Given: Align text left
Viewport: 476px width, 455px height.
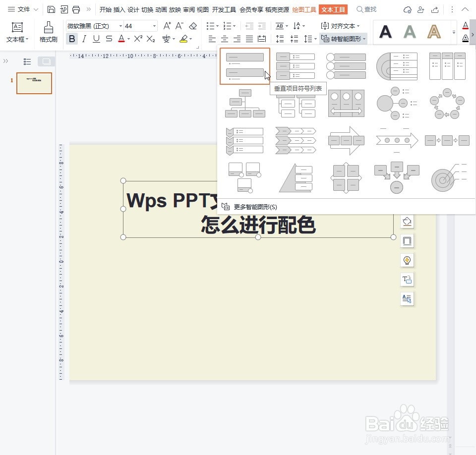Looking at the screenshot, I should point(212,39).
